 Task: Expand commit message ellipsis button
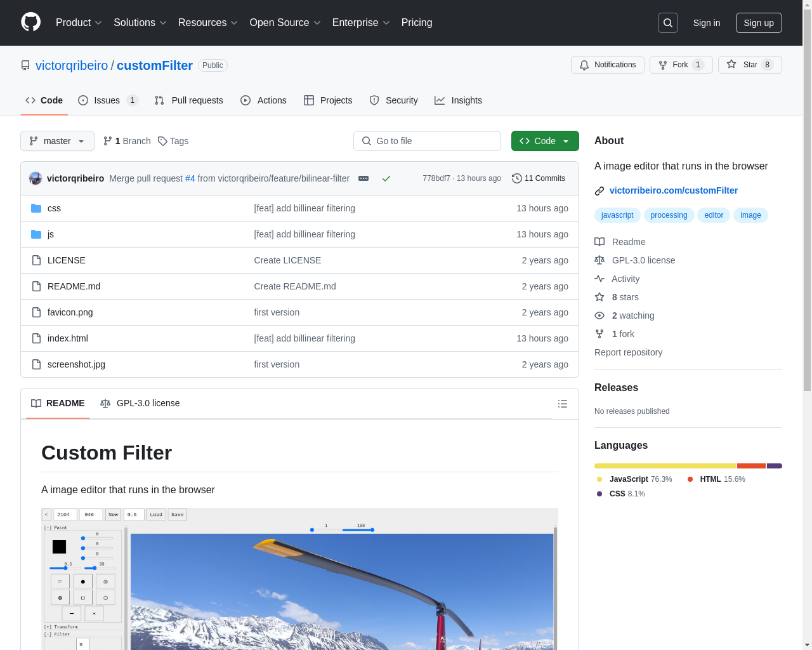[363, 178]
